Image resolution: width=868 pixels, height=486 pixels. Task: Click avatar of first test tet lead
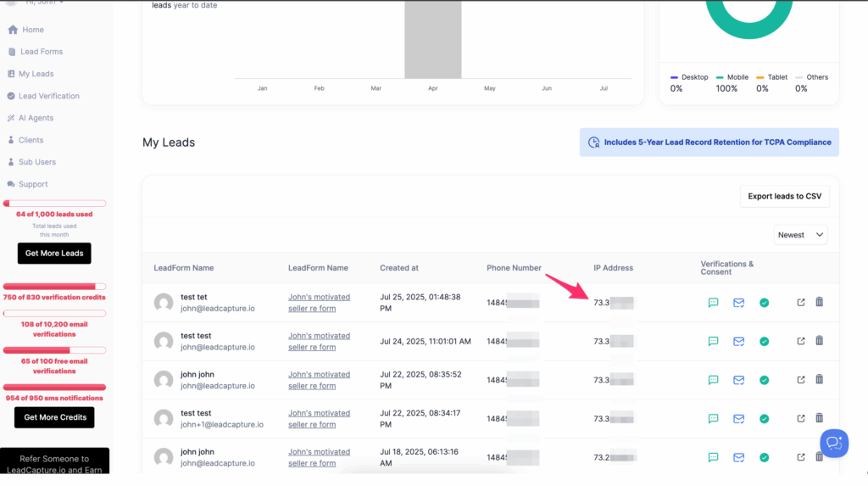tap(164, 303)
